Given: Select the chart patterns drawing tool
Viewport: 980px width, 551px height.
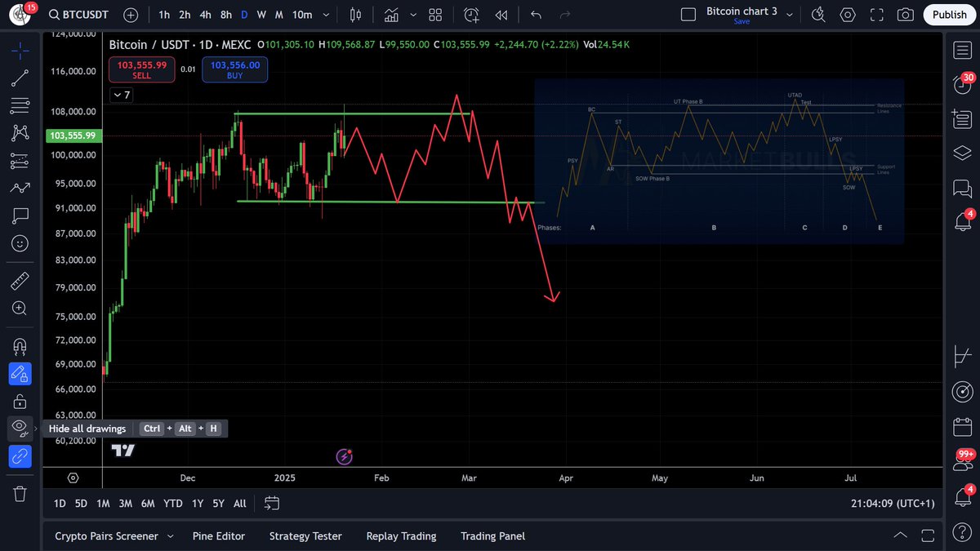Looking at the screenshot, I should (20, 132).
